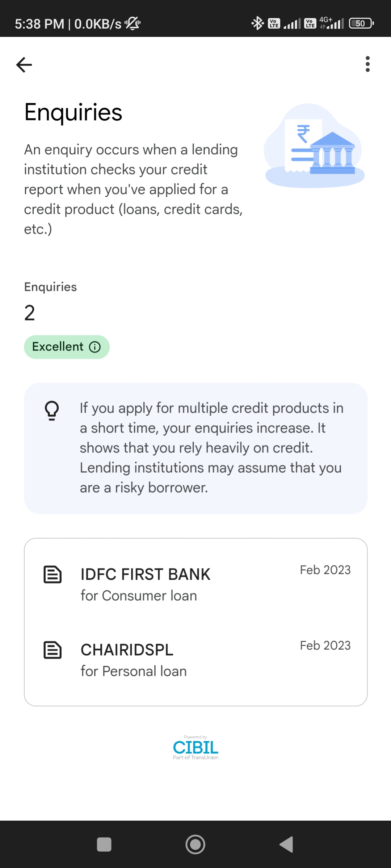This screenshot has width=391, height=868.
Task: Tap the Excellent rating chip
Action: [67, 347]
